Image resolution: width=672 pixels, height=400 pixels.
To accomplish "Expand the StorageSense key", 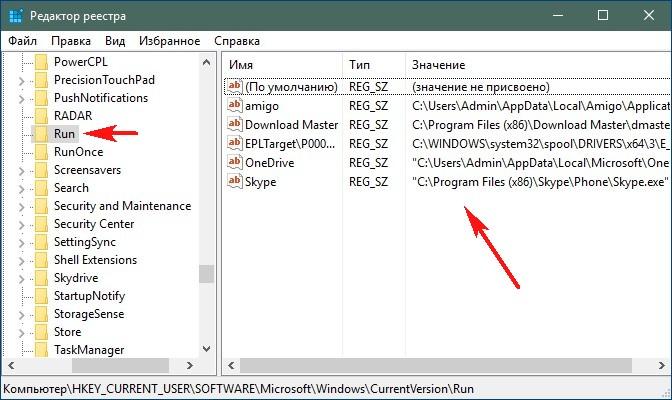I will [x=21, y=315].
